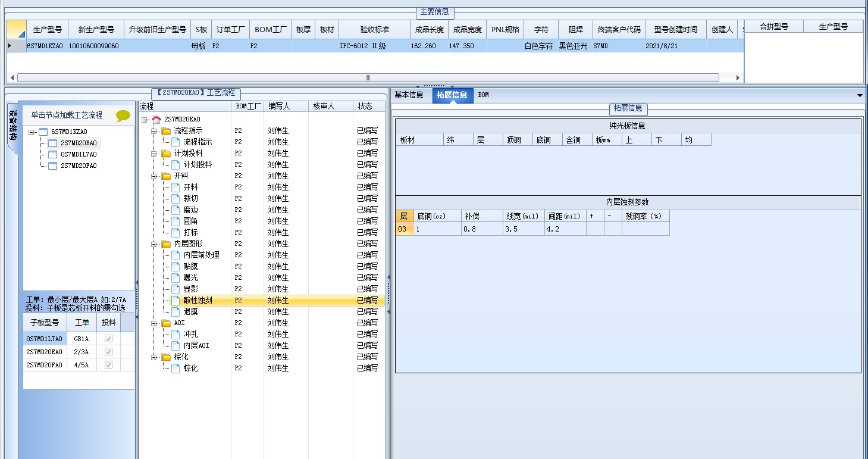Collapse the 开料 folder node
Image resolution: width=868 pixels, height=459 pixels.
[155, 176]
